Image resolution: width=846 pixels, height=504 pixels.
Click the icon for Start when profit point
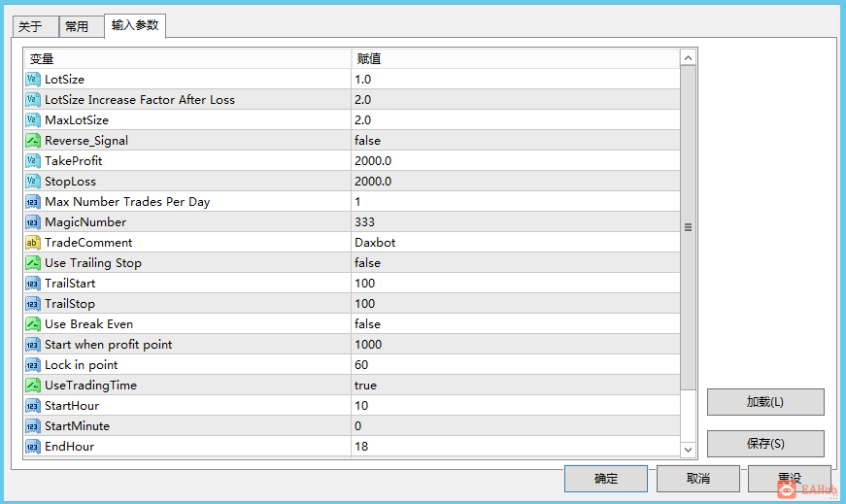[x=33, y=345]
